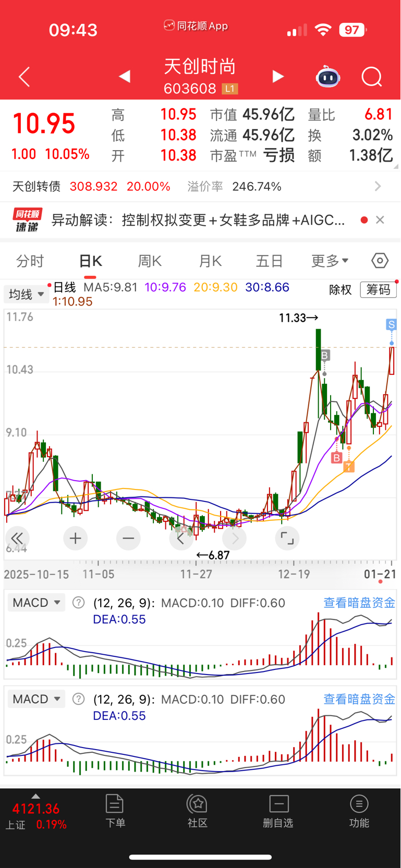
Task: Toggle 除权 adjustment setting
Action: point(341,290)
